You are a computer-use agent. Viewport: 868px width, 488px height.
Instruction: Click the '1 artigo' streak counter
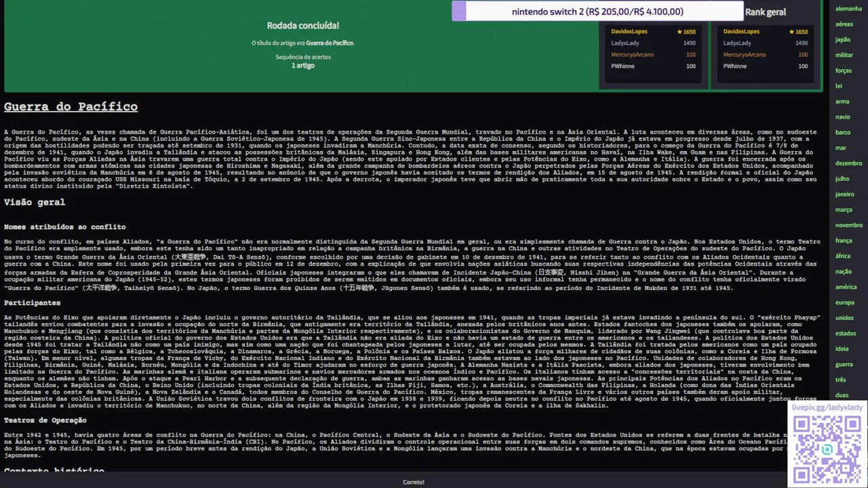(x=303, y=66)
